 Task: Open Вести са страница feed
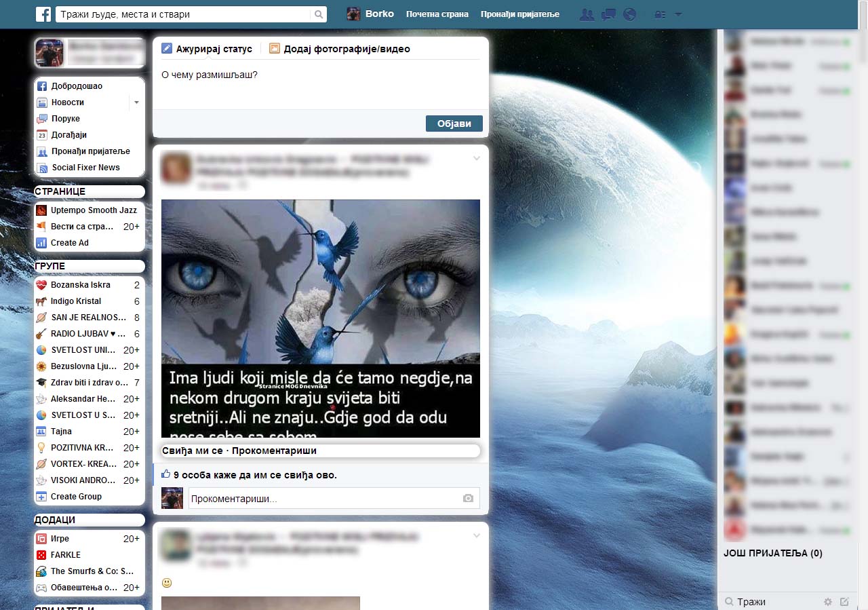click(x=89, y=227)
